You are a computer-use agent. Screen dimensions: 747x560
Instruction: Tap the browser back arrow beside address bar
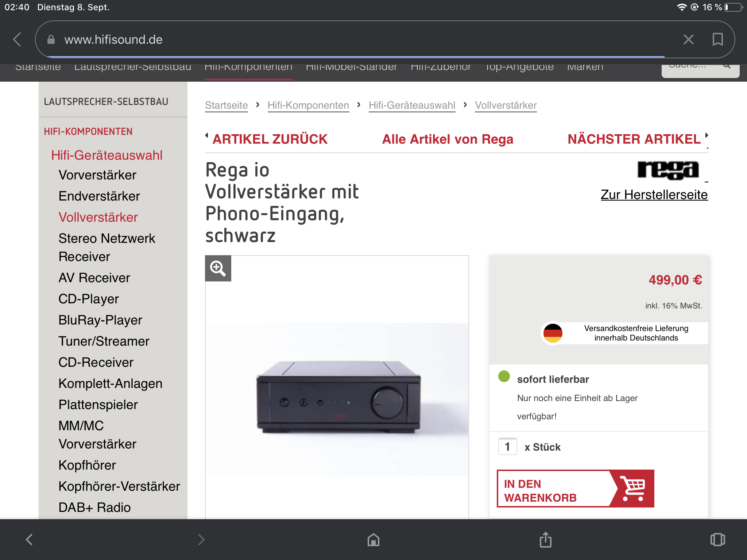point(17,39)
